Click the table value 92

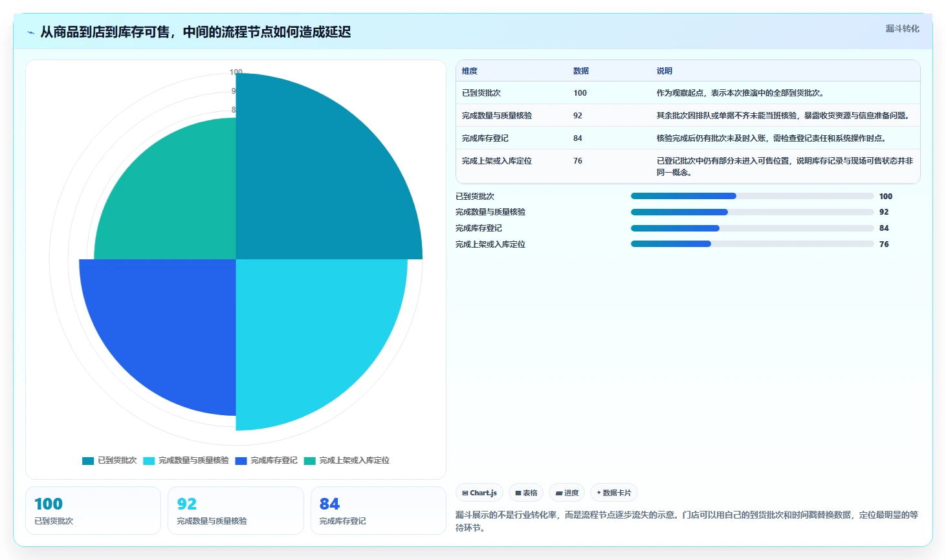(x=578, y=116)
